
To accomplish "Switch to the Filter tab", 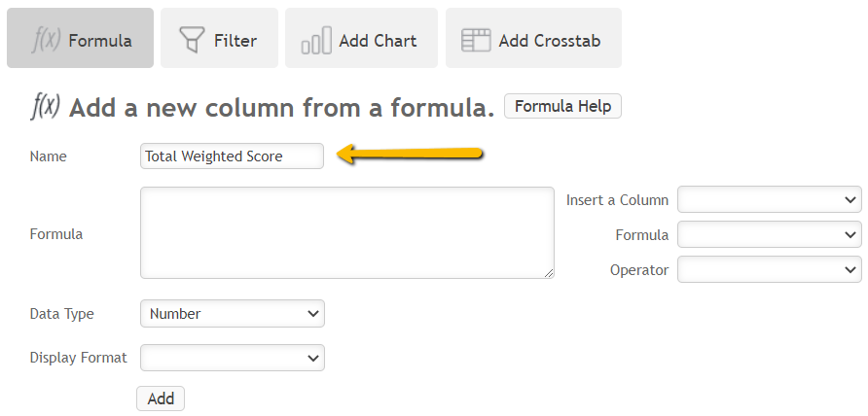I will click(x=219, y=38).
